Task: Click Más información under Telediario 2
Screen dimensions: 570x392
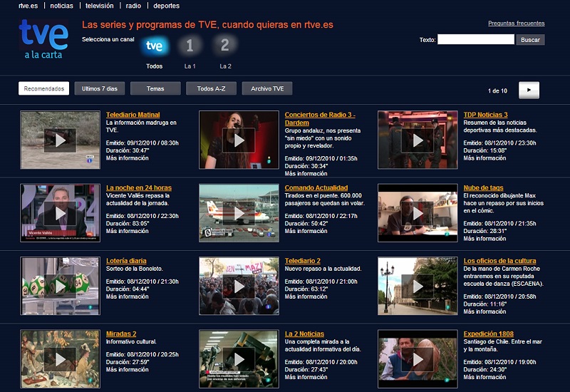Action: [x=306, y=296]
